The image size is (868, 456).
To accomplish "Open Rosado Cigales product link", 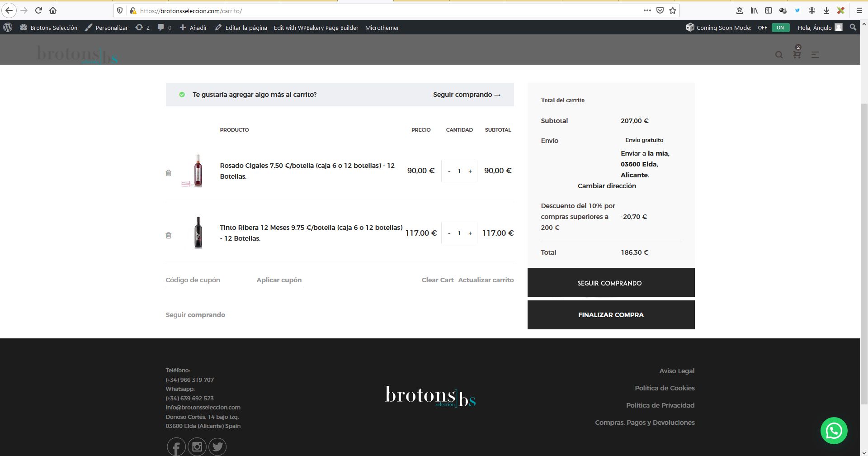I will 307,171.
